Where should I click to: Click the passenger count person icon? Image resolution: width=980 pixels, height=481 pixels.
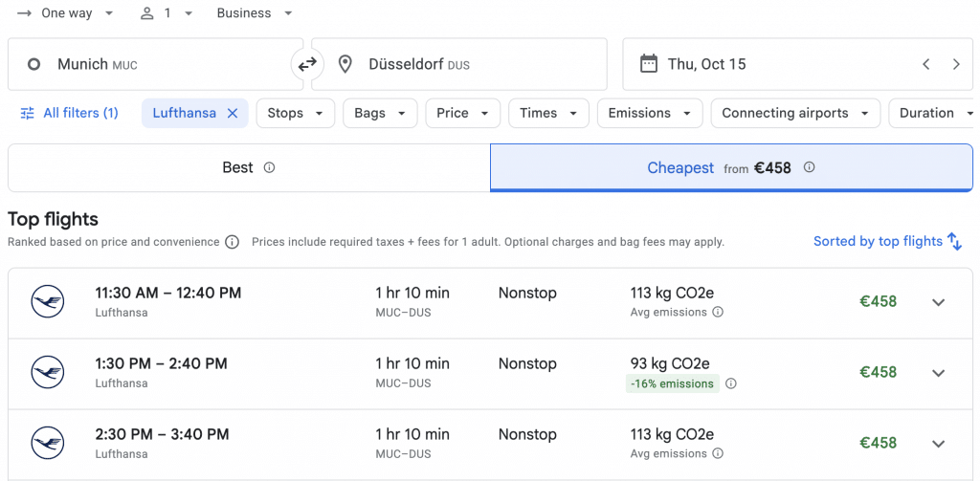tap(146, 13)
